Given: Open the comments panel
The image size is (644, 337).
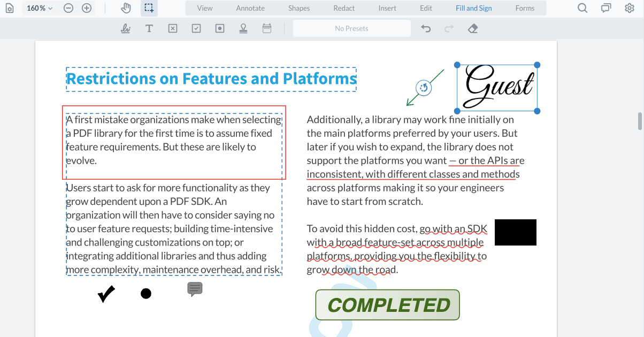Looking at the screenshot, I should [x=605, y=8].
